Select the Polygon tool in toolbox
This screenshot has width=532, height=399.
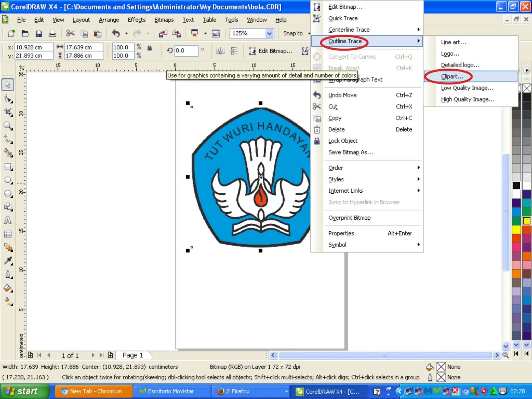point(8,193)
